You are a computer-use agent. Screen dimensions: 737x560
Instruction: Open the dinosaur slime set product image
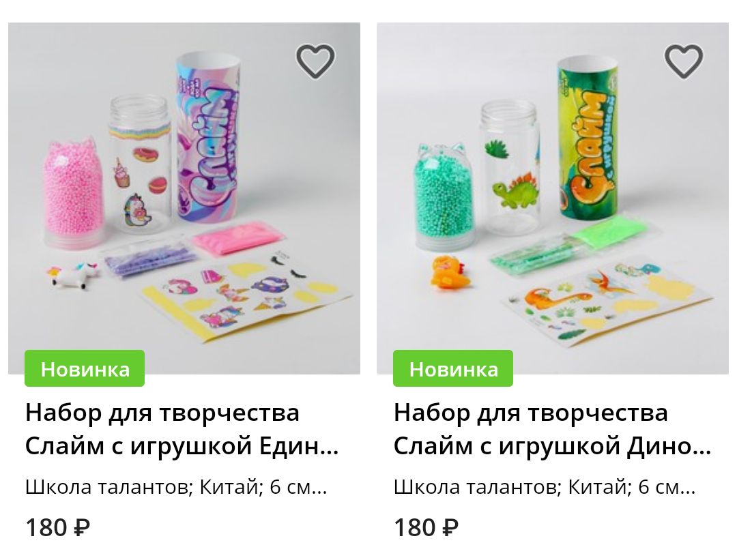coord(553,198)
